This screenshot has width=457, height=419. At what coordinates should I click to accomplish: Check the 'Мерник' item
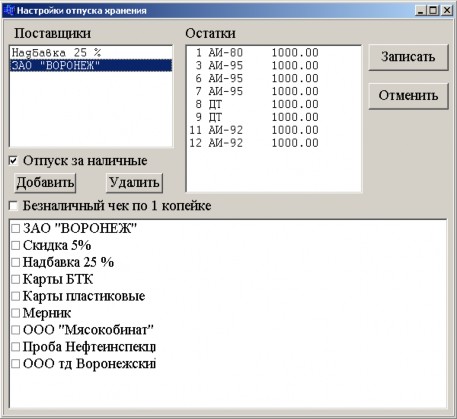pos(16,313)
